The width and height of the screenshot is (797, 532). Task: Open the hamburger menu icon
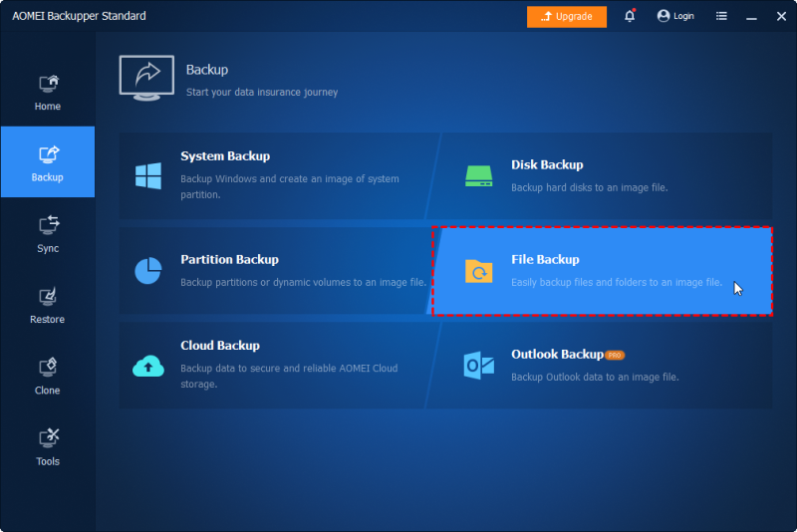(x=721, y=16)
